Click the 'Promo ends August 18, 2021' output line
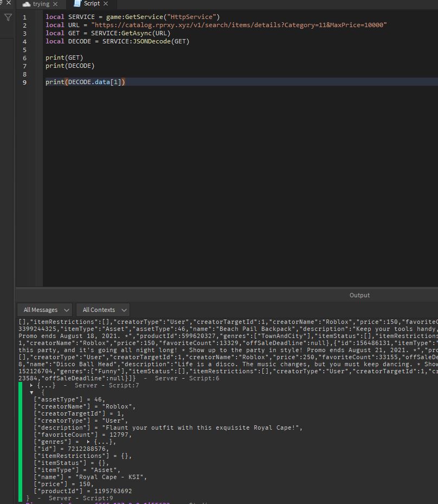 228,336
